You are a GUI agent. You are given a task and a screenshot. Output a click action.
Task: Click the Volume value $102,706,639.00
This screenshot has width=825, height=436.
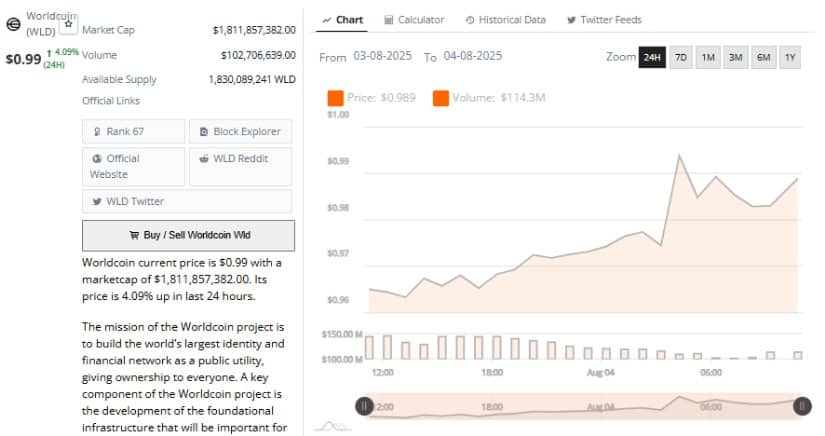pos(258,55)
